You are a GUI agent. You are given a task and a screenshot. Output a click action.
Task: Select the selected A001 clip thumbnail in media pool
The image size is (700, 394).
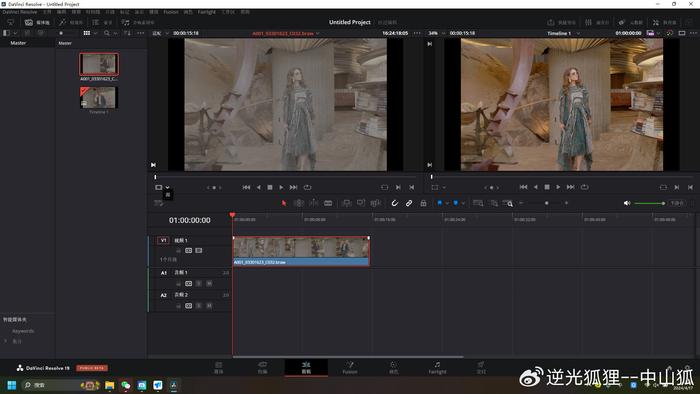[99, 64]
